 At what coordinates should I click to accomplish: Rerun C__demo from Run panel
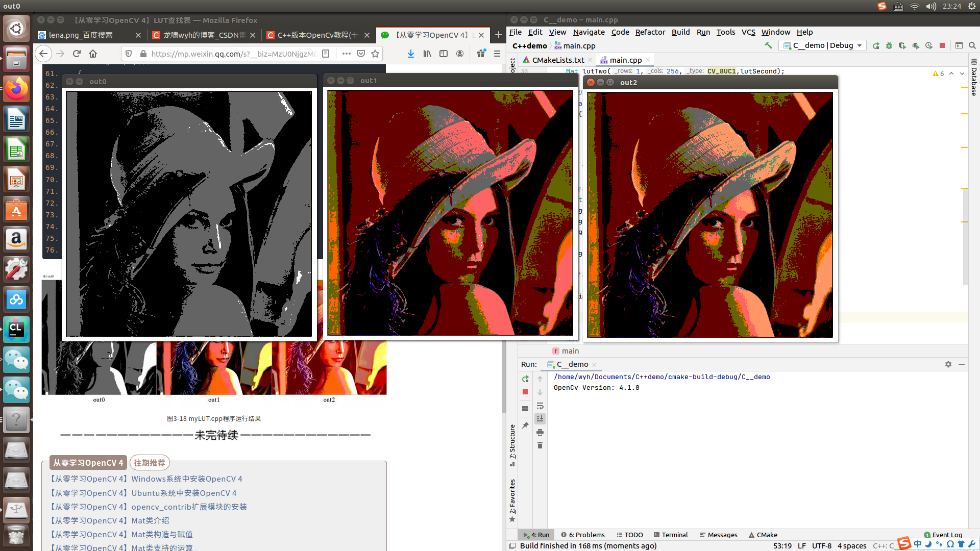(525, 379)
